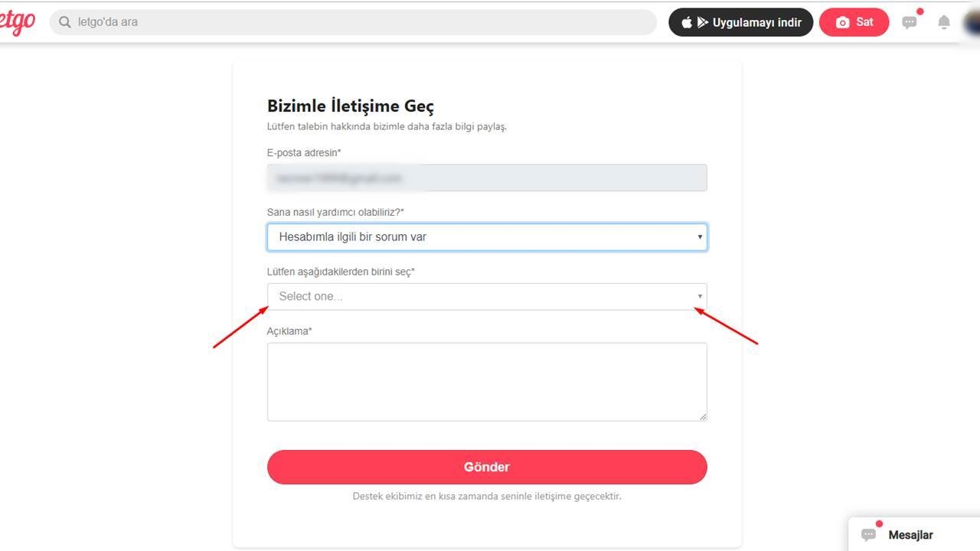Click the Mesajlar chat bubble icon
980x551 pixels.
click(x=868, y=534)
